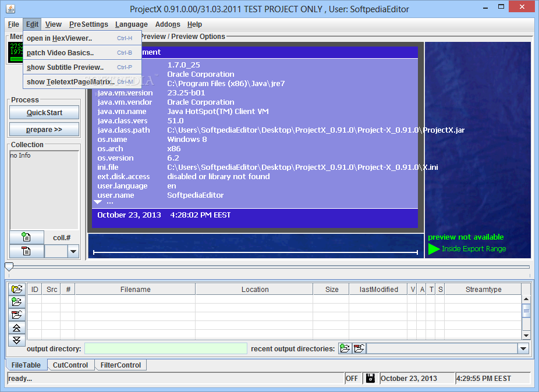The image size is (539, 392).
Task: Click 'ready...' status bar text
Action: [20, 379]
